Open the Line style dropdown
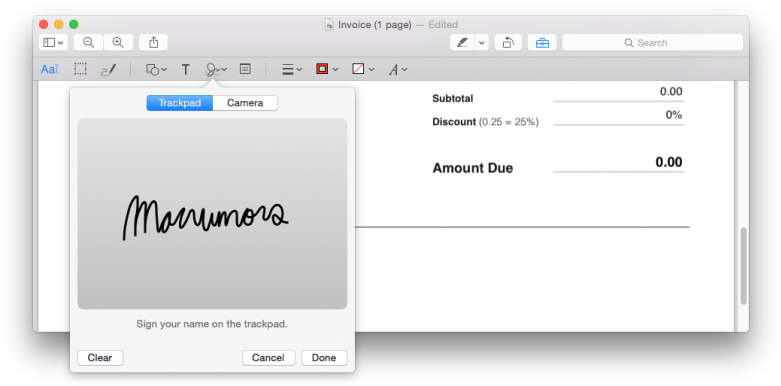 292,70
